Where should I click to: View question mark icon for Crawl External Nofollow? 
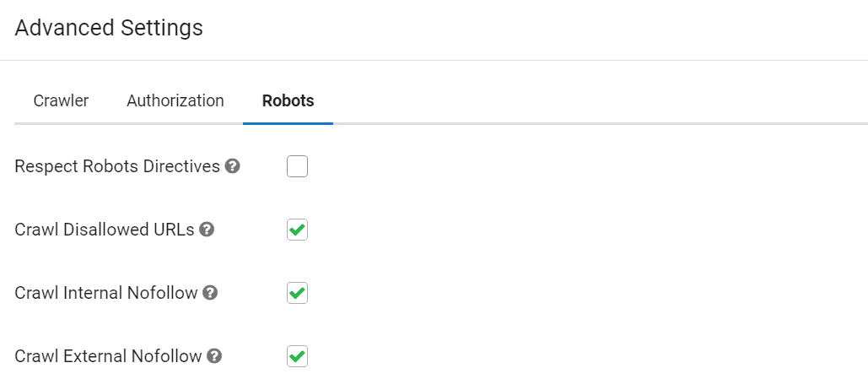[214, 355]
